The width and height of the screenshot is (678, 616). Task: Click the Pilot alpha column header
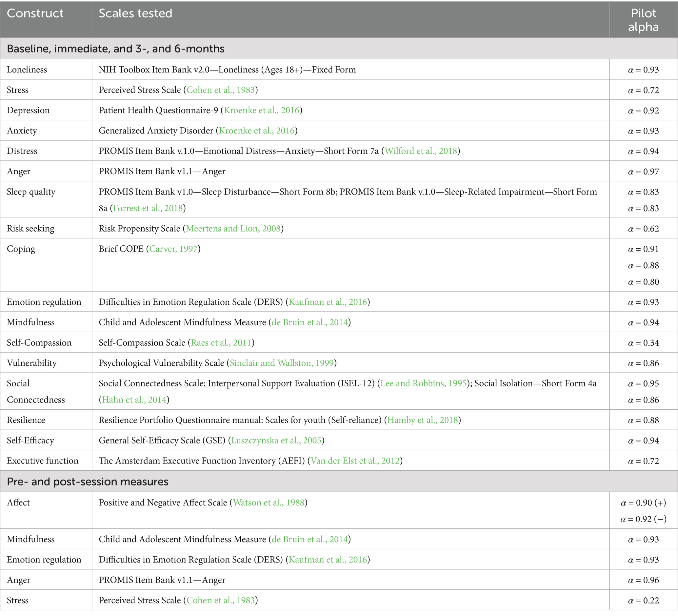tap(643, 20)
